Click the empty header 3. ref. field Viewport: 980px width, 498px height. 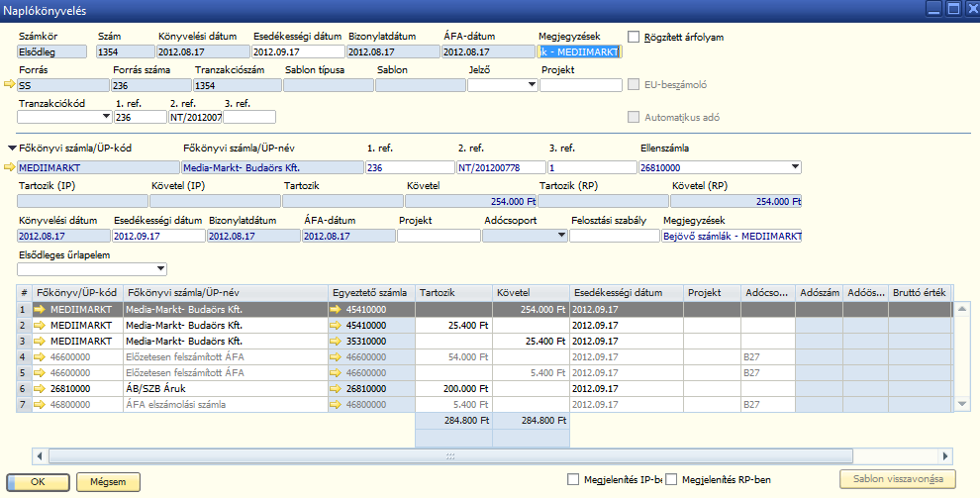[249, 117]
